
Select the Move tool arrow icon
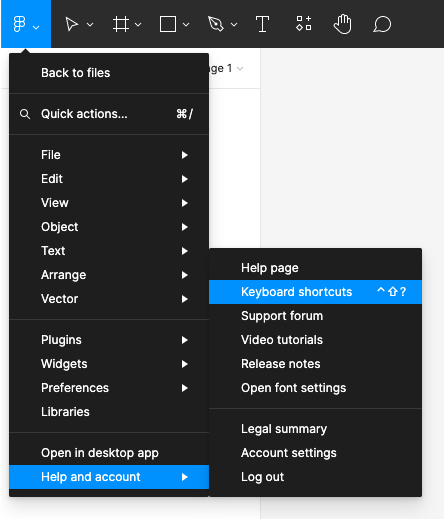[71, 24]
